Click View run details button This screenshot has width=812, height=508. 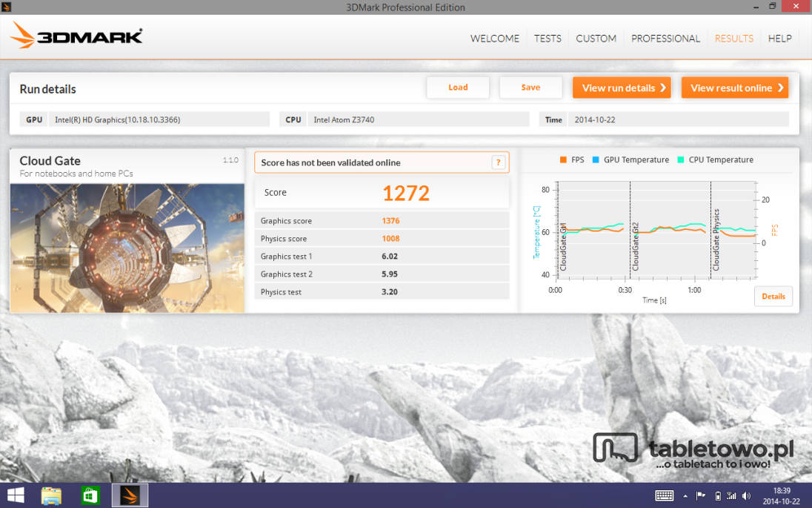tap(622, 88)
